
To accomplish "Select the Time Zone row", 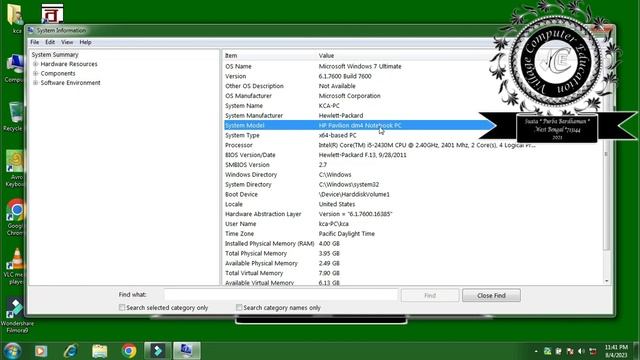I will 413,234.
